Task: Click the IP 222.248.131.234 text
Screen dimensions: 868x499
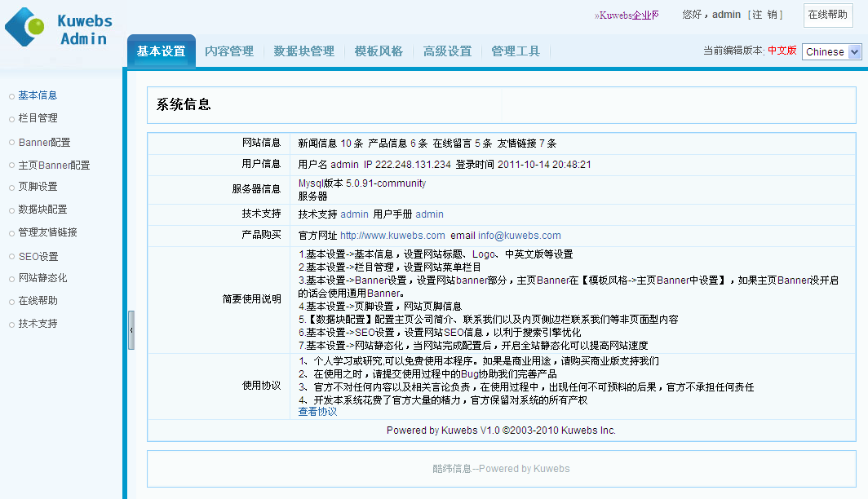Action: pos(407,165)
